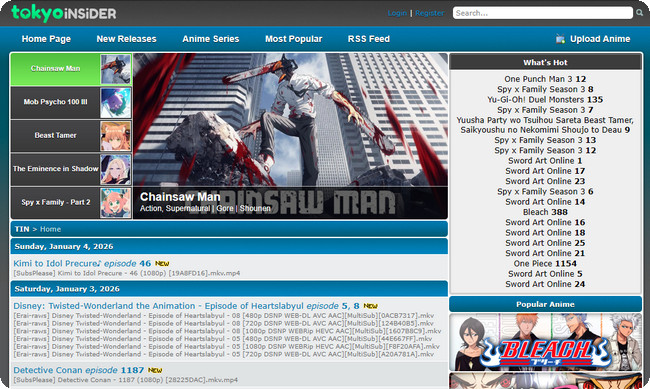The image size is (650, 389).
Task: Click Detective Conan 1187 1080p file
Action: tap(126, 380)
